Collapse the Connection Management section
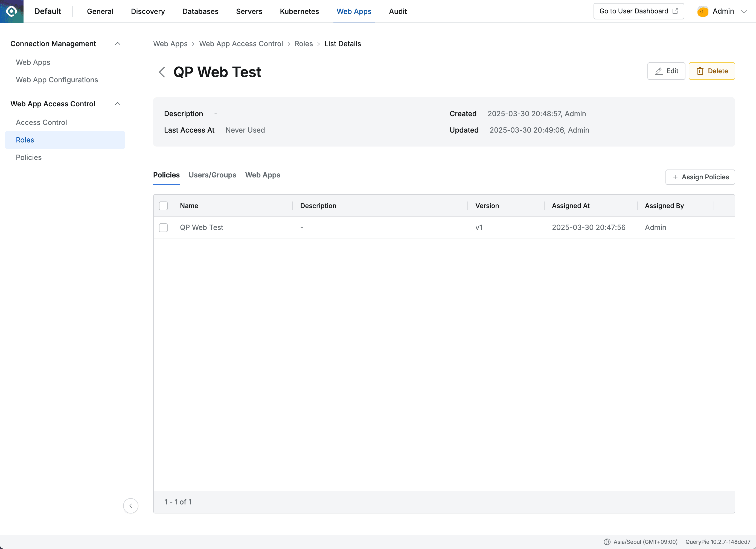The image size is (756, 549). [x=117, y=43]
